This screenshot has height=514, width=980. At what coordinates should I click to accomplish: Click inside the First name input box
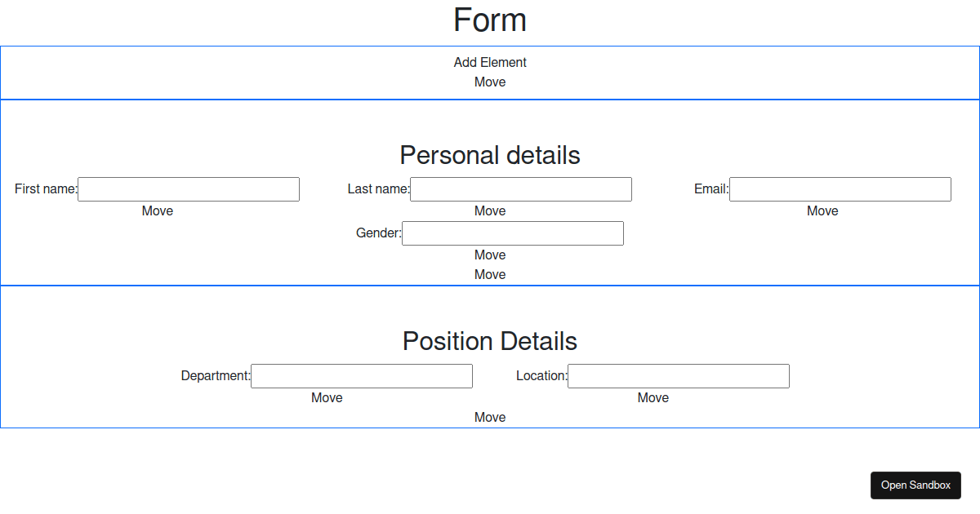pyautogui.click(x=189, y=188)
